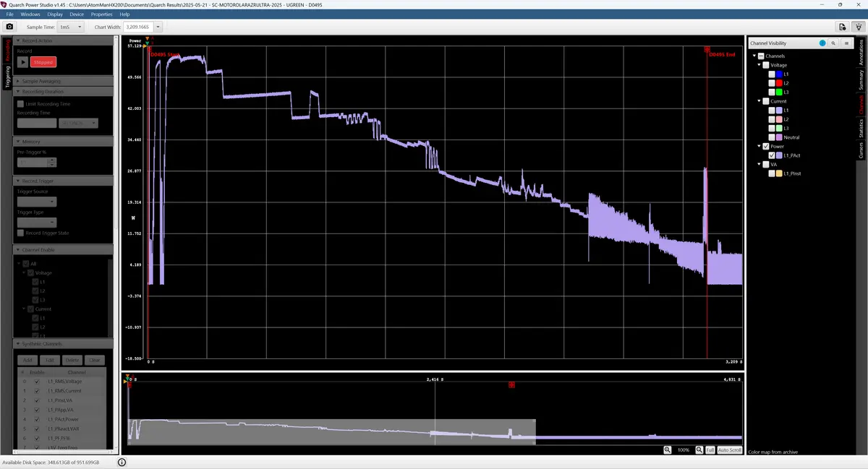Image resolution: width=868 pixels, height=469 pixels.
Task: Open the Channel Visibility list menu icon
Action: pyautogui.click(x=846, y=43)
